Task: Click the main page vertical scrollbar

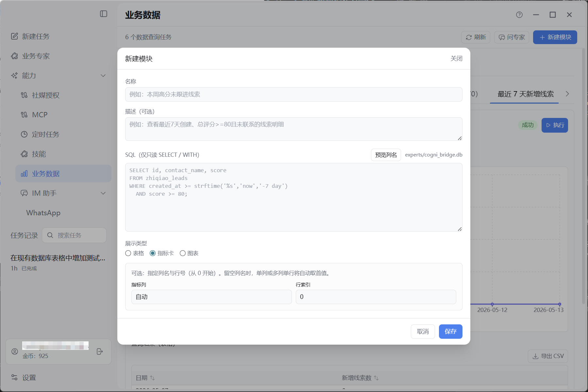Action: [583, 176]
